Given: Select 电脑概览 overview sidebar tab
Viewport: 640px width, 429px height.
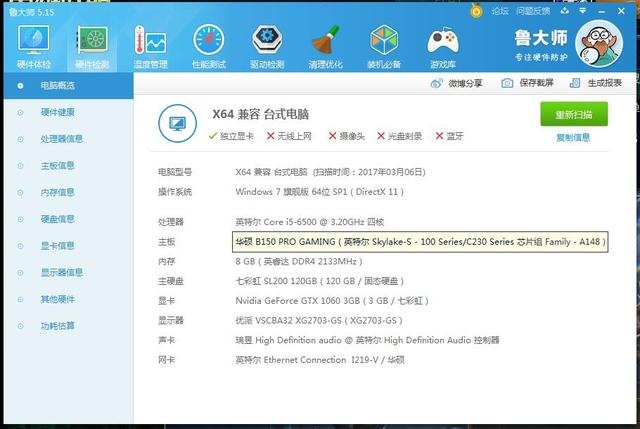Looking at the screenshot, I should [x=68, y=86].
